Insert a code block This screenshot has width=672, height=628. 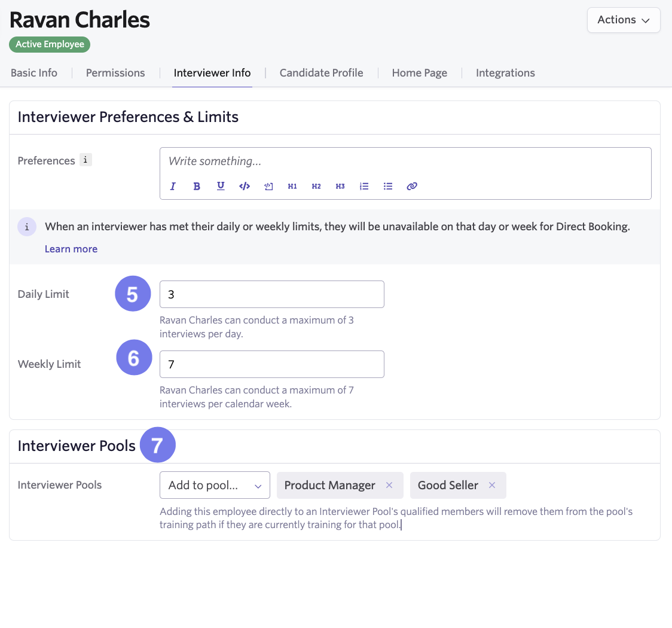268,186
